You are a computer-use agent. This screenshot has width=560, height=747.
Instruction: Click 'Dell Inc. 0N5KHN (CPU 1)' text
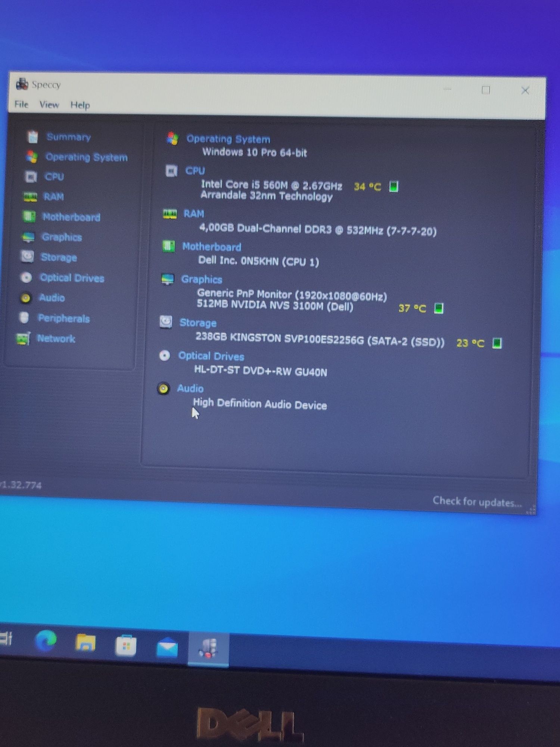[x=258, y=261]
